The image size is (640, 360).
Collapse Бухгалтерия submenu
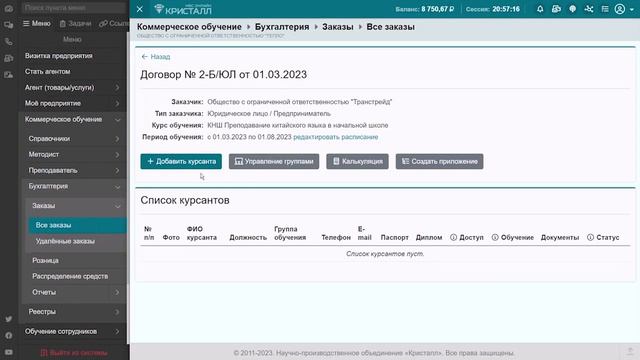(x=75, y=187)
